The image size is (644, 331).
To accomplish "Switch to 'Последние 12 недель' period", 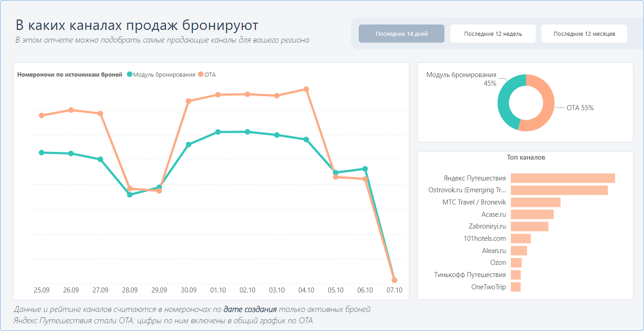I will pos(493,34).
